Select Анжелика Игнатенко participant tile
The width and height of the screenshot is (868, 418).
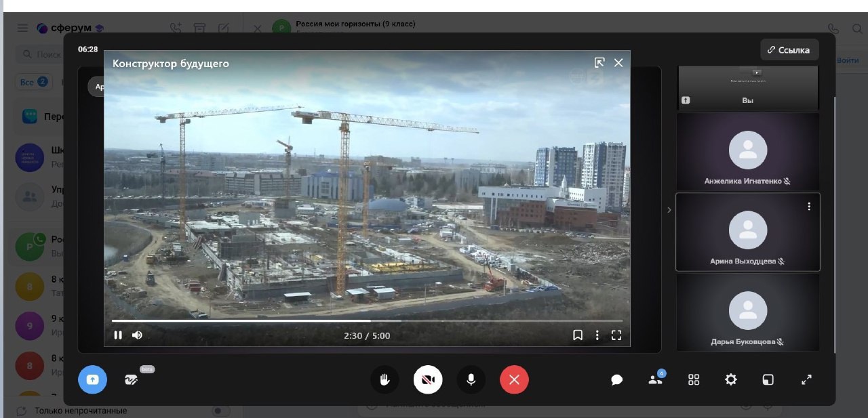point(747,152)
